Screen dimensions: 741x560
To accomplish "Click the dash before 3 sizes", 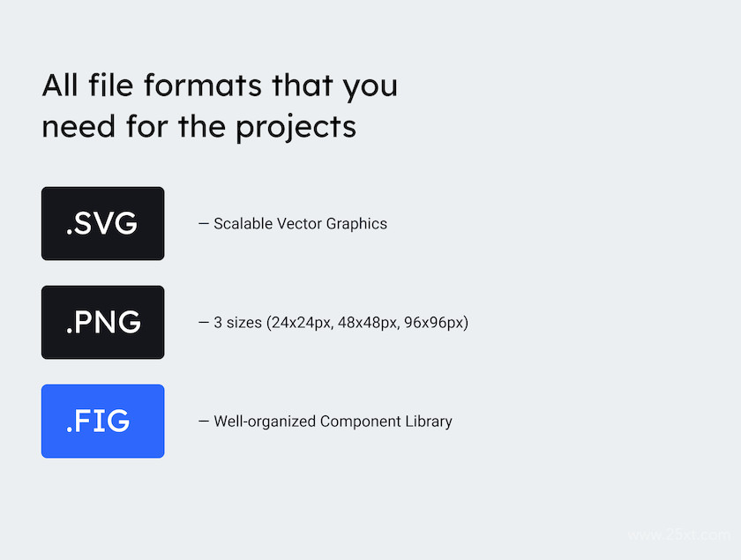I will [204, 322].
